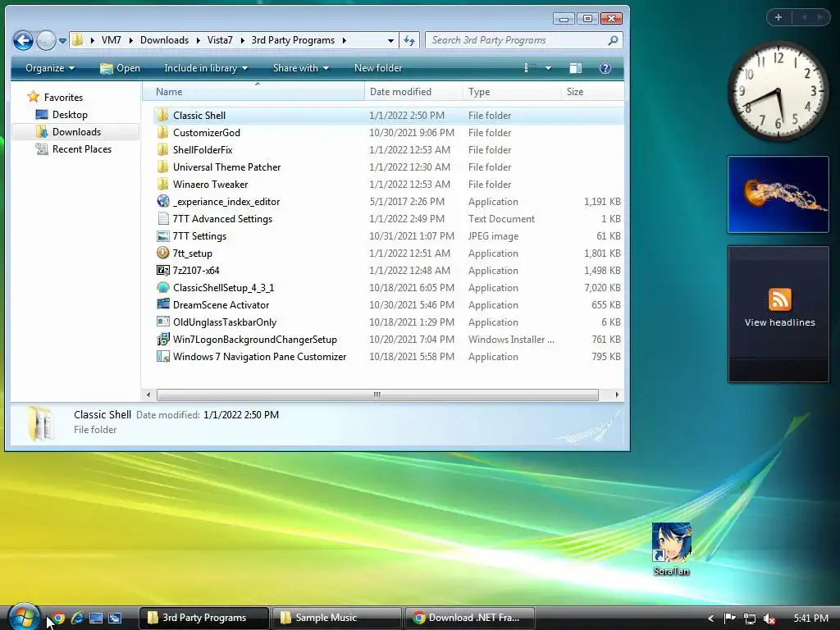Select the OldUnglassTaskbarOnly icon
Screen dimensions: 840x630
click(163, 322)
